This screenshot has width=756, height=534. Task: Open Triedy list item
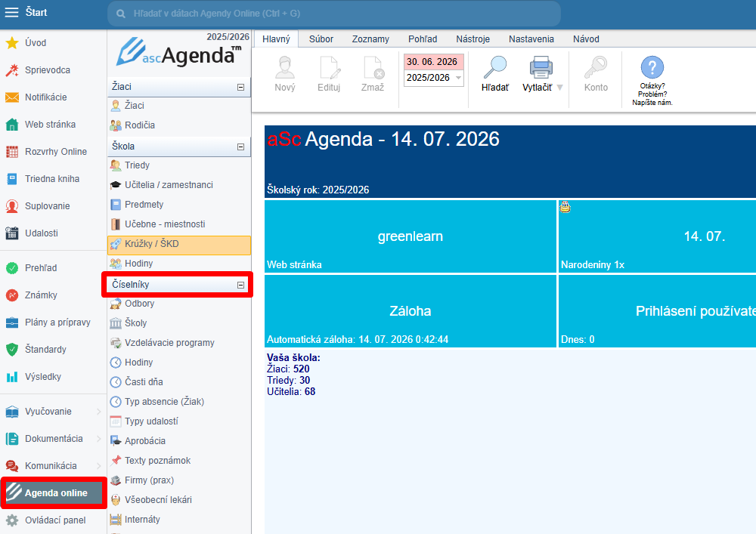tap(179, 165)
